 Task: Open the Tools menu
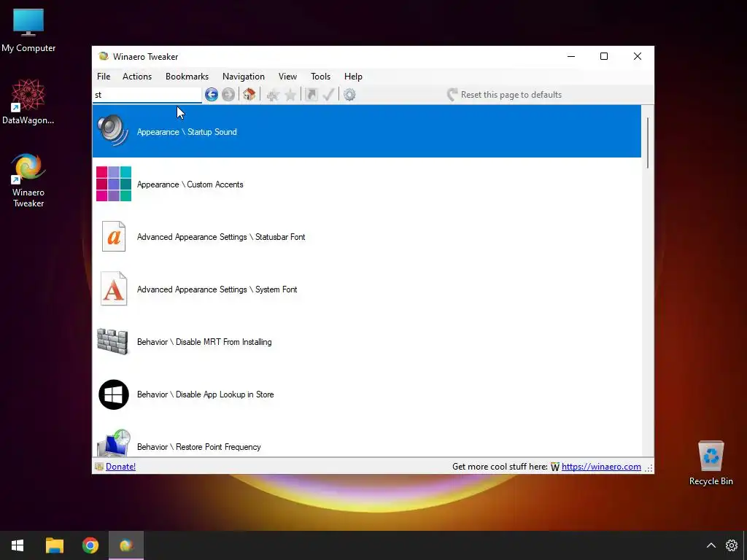click(321, 76)
